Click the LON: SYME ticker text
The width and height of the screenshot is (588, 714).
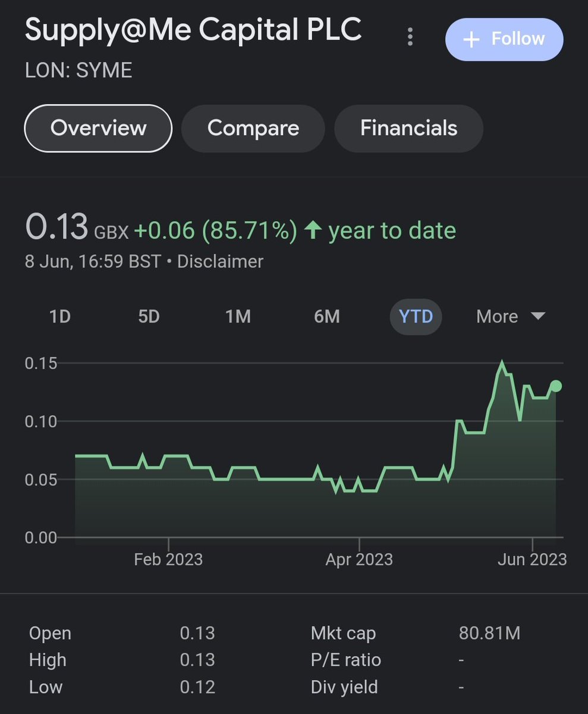coord(78,71)
